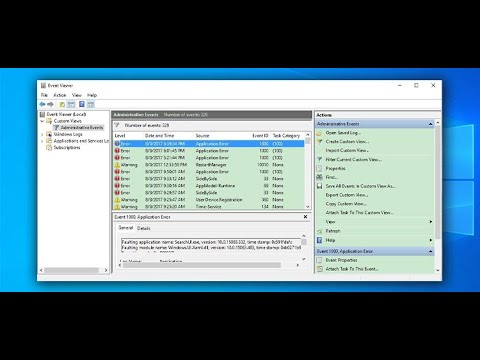
Task: Click the Up One Level folder toolbar icon
Action: pyautogui.click(x=62, y=104)
